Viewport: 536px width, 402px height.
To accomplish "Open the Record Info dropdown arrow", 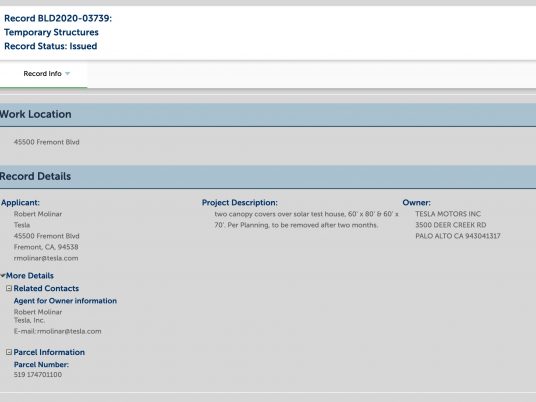I will tap(67, 74).
